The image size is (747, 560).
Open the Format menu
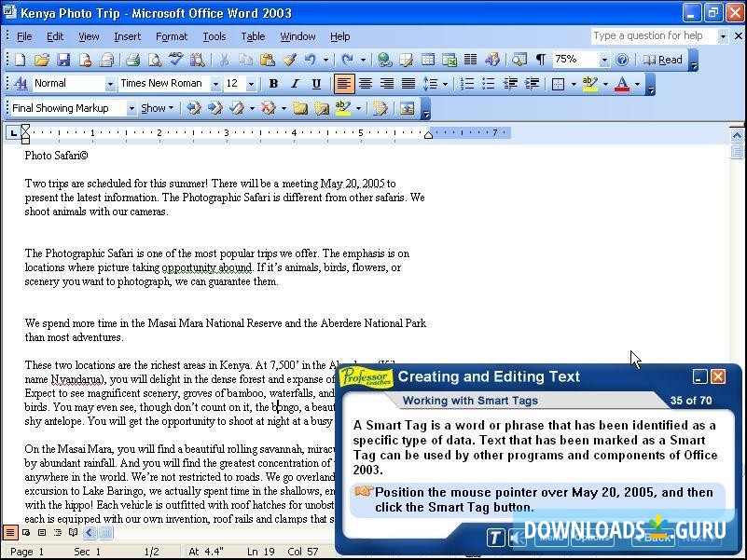click(x=171, y=36)
